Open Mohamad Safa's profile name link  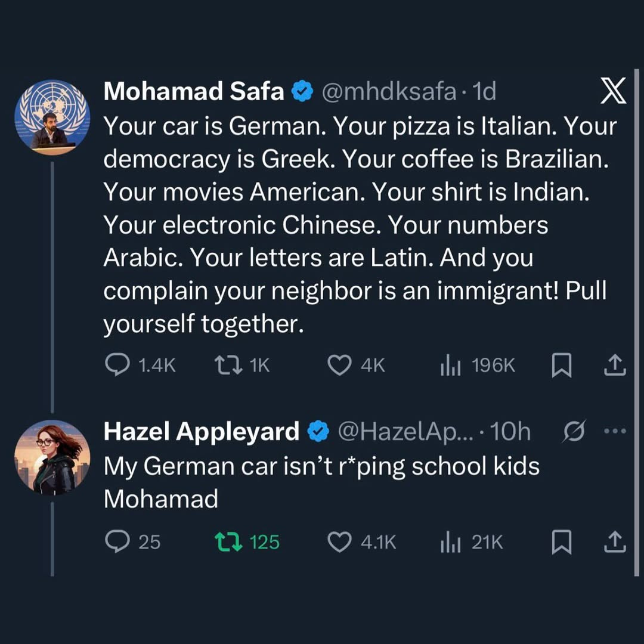(x=194, y=92)
